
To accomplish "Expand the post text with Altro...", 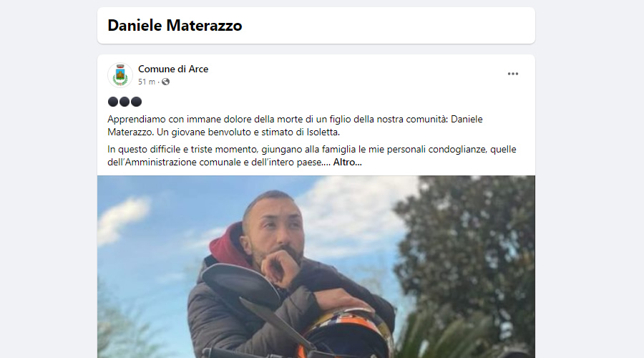I will [x=347, y=163].
